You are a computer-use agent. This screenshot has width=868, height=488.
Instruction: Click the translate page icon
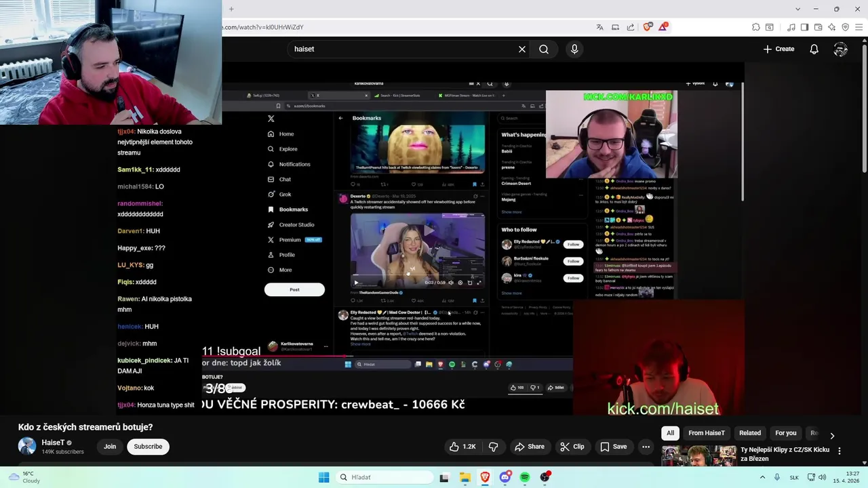(x=599, y=27)
